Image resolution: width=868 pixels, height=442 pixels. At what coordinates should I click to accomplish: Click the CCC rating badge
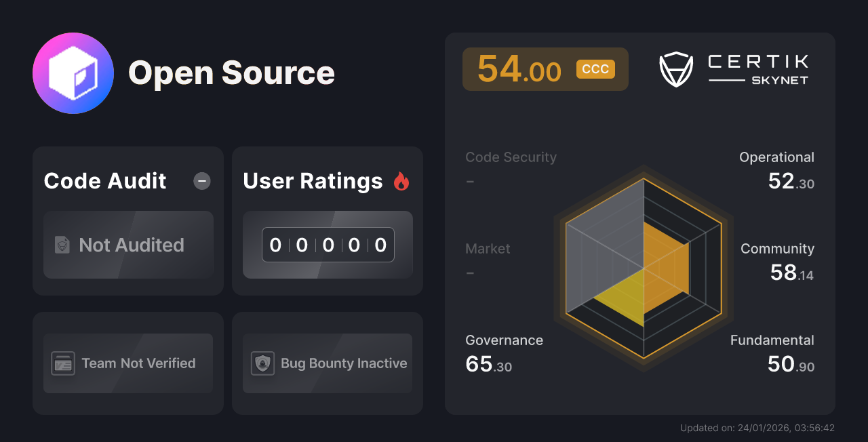click(x=595, y=68)
